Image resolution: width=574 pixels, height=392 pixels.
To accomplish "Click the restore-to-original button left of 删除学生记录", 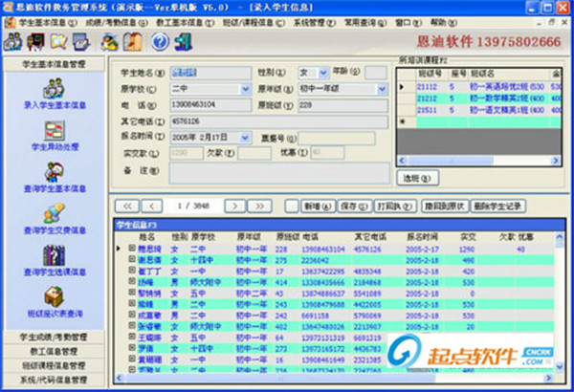I will [x=445, y=207].
